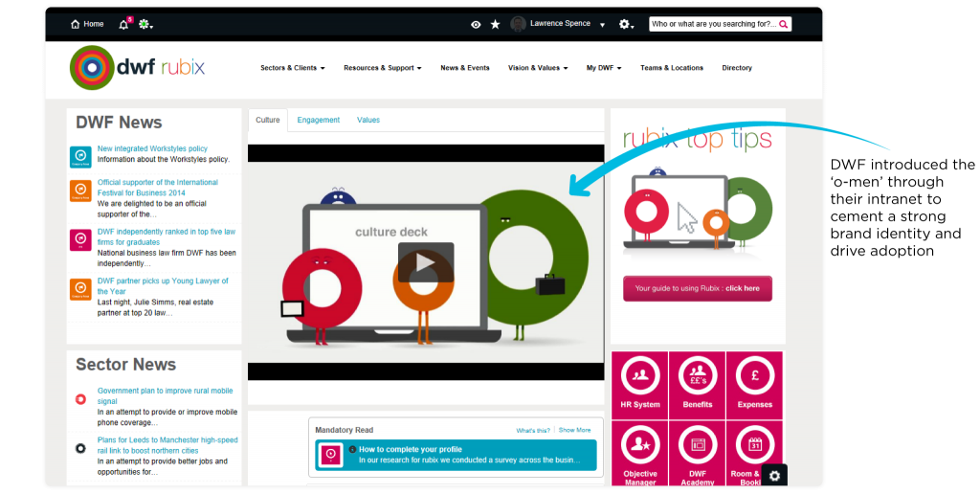
Task: Open the Expenses tile
Action: point(754,385)
